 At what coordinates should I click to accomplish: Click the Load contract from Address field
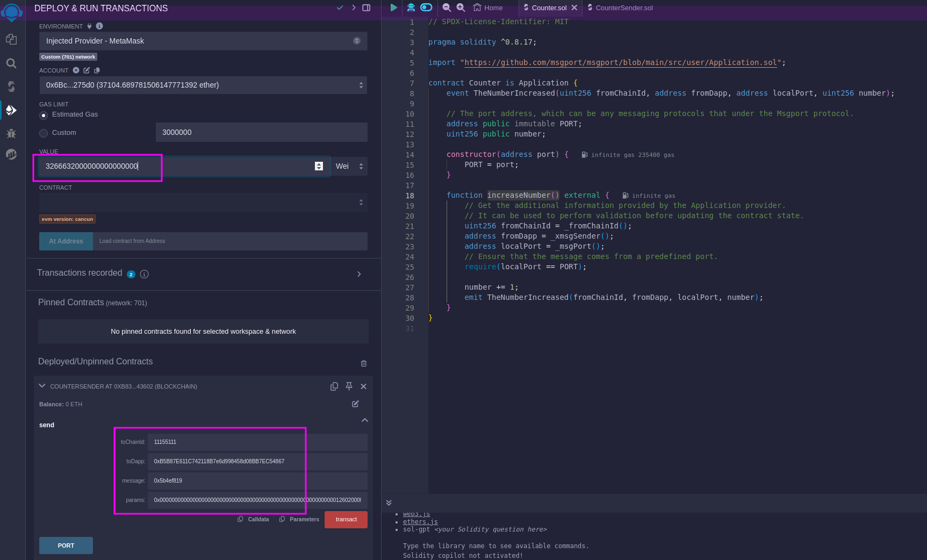pos(230,241)
